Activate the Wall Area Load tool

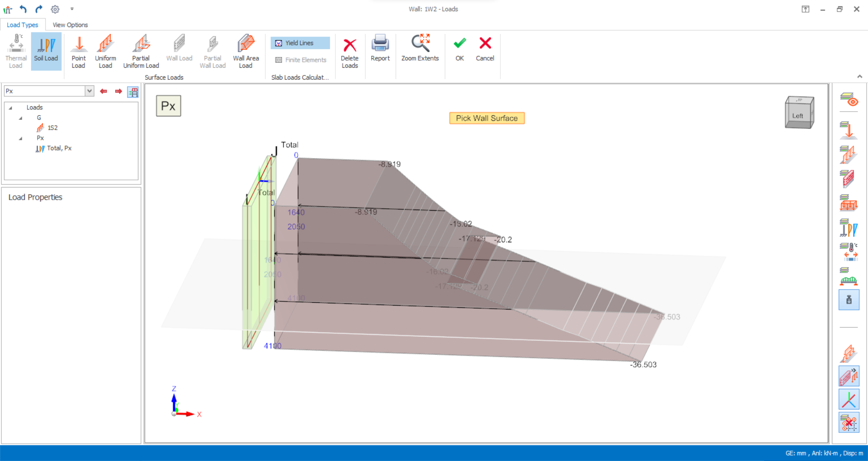[x=245, y=51]
